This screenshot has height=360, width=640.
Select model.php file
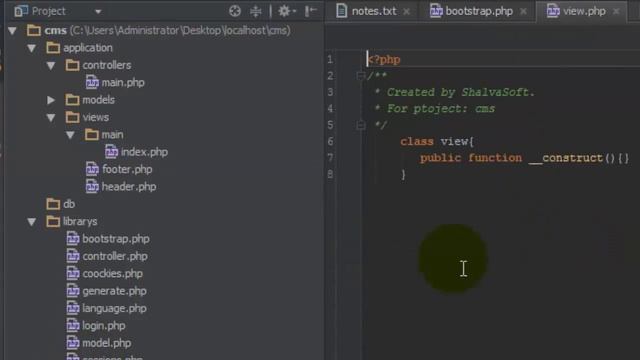107,343
